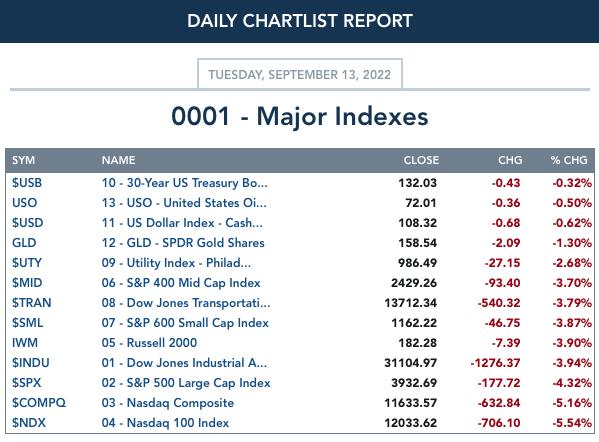Sort by the CLOSE column header
599x442 pixels.
[x=421, y=160]
